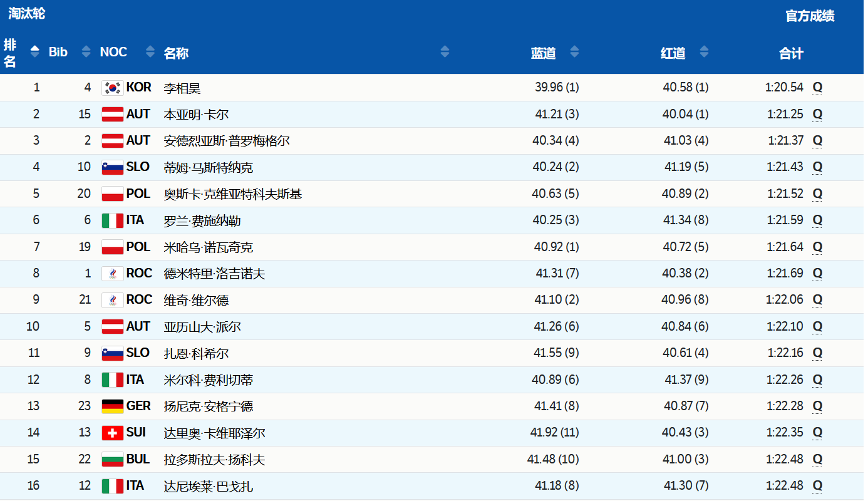Sort by 蓝道 column arrows
This screenshot has width=868, height=501.
(574, 52)
